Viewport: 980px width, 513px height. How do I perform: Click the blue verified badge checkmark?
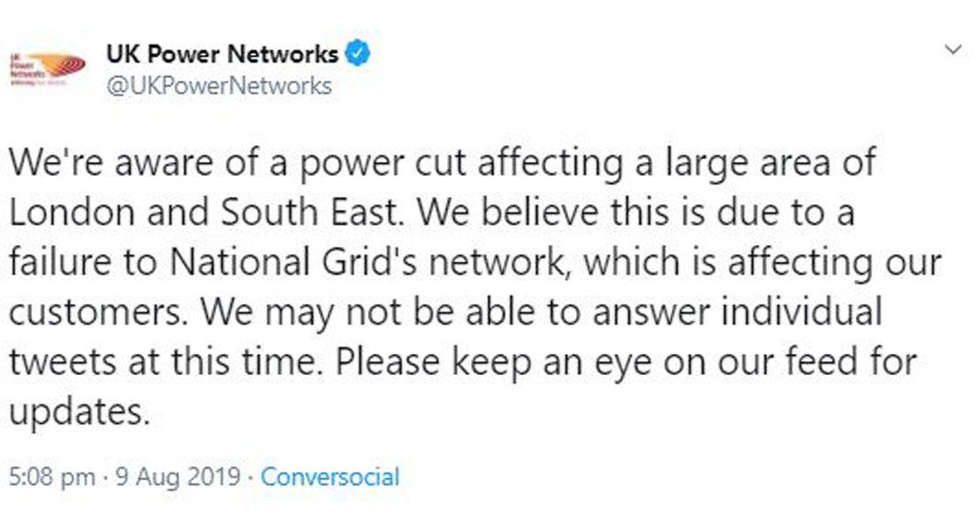click(x=357, y=55)
